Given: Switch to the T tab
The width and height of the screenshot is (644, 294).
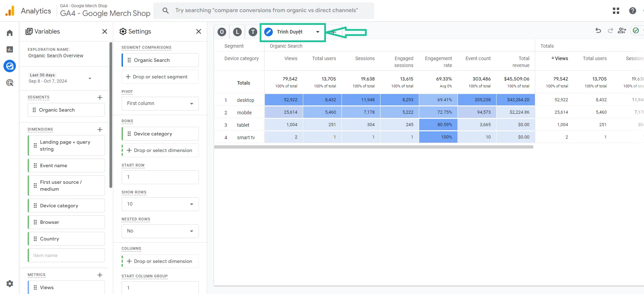Looking at the screenshot, I should (x=253, y=32).
